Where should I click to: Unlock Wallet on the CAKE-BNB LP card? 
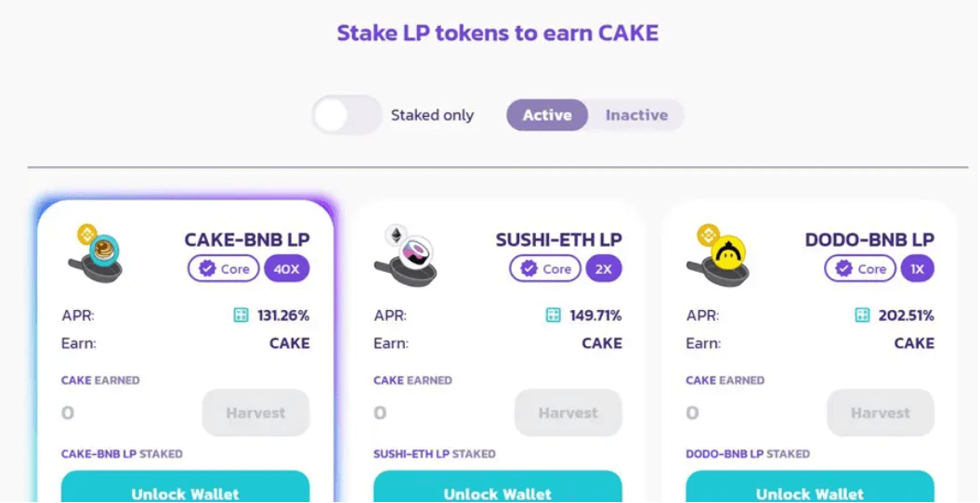(x=185, y=487)
